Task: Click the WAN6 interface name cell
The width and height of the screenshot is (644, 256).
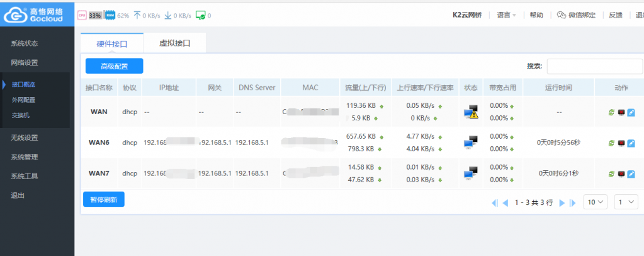Action: coord(99,143)
